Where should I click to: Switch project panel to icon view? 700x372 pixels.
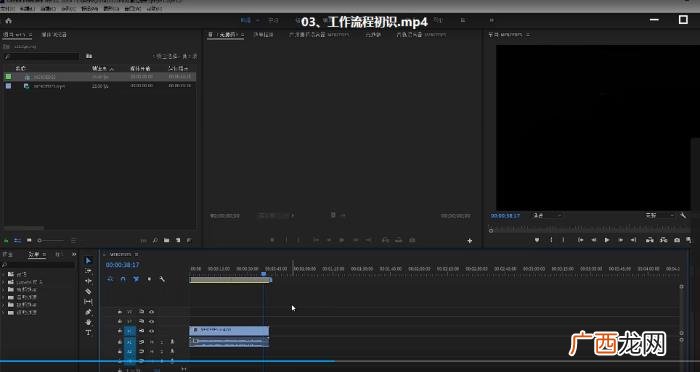[29, 240]
